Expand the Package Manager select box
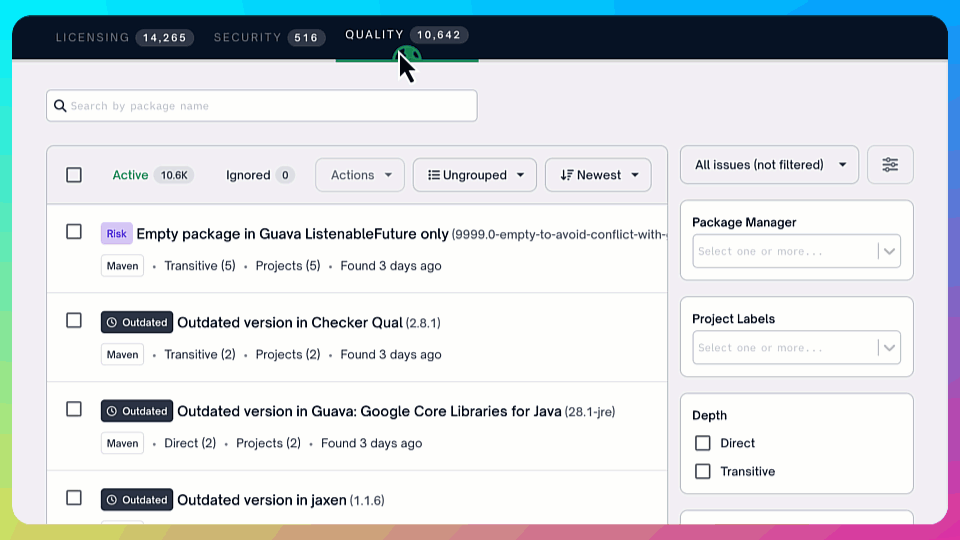This screenshot has width=960, height=540. click(x=796, y=251)
